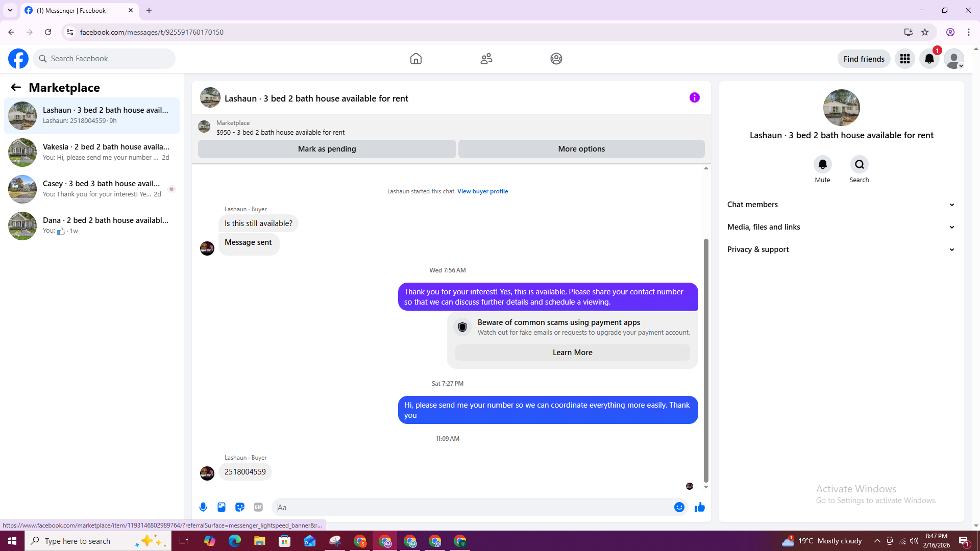The height and width of the screenshot is (551, 980).
Task: Mute this conversation
Action: tap(823, 164)
